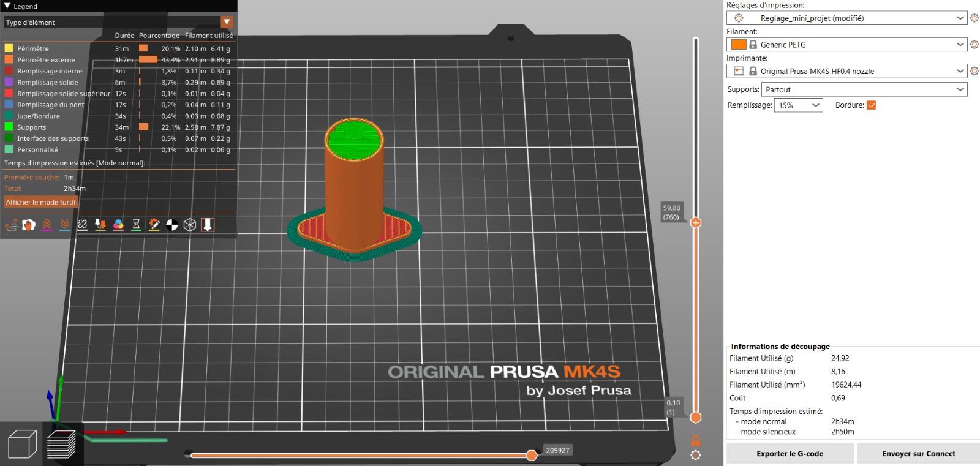Click the unlocked padlock below the layer slider
980x466 pixels.
pyautogui.click(x=696, y=441)
